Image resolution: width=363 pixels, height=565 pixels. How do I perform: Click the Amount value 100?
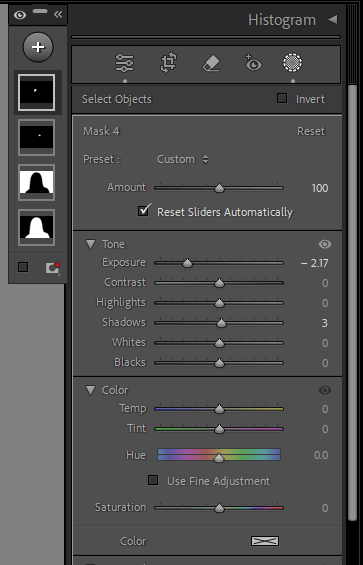320,188
